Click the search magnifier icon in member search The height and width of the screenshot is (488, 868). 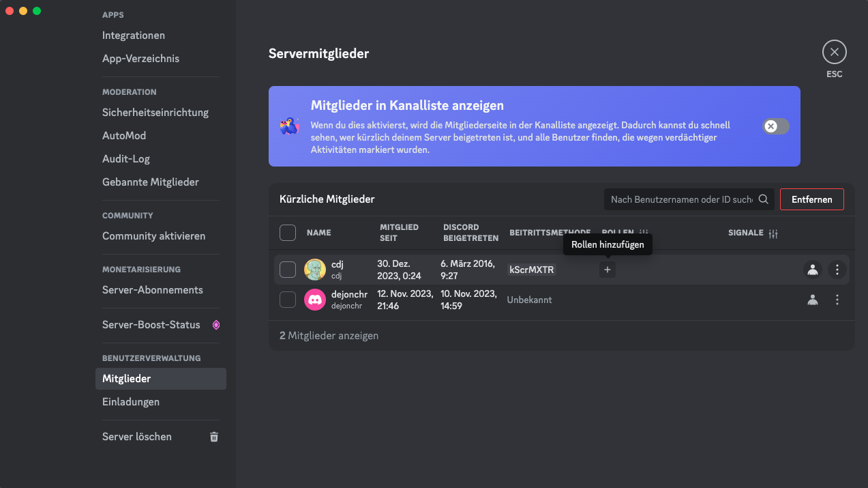point(764,199)
